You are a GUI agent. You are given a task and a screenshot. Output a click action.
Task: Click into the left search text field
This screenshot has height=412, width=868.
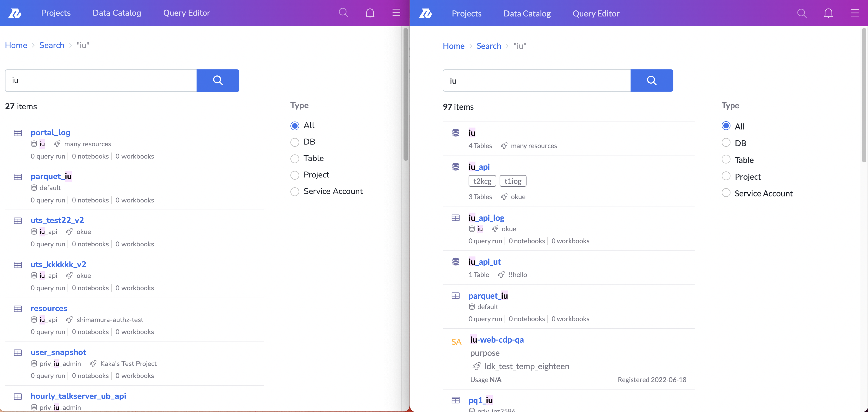tap(101, 80)
